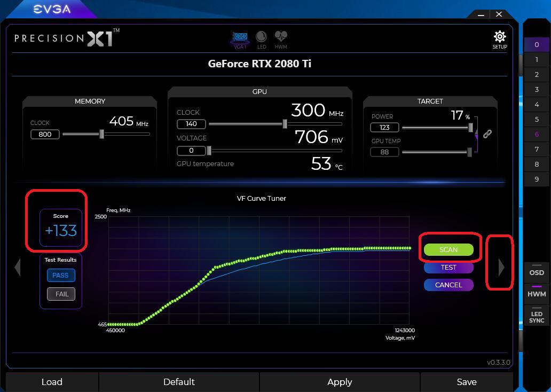The height and width of the screenshot is (392, 551).
Task: Click the Precision X1 logo
Action: 67,37
